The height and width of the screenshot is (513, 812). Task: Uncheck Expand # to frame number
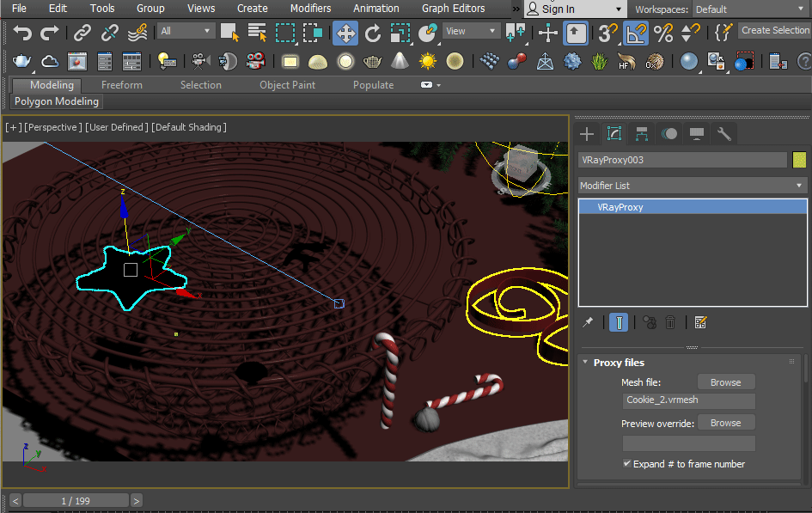tap(627, 463)
